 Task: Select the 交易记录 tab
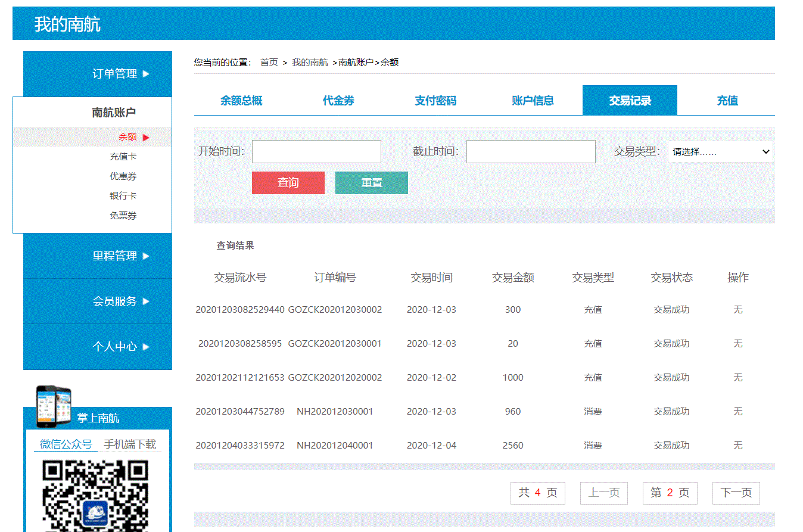click(x=630, y=101)
